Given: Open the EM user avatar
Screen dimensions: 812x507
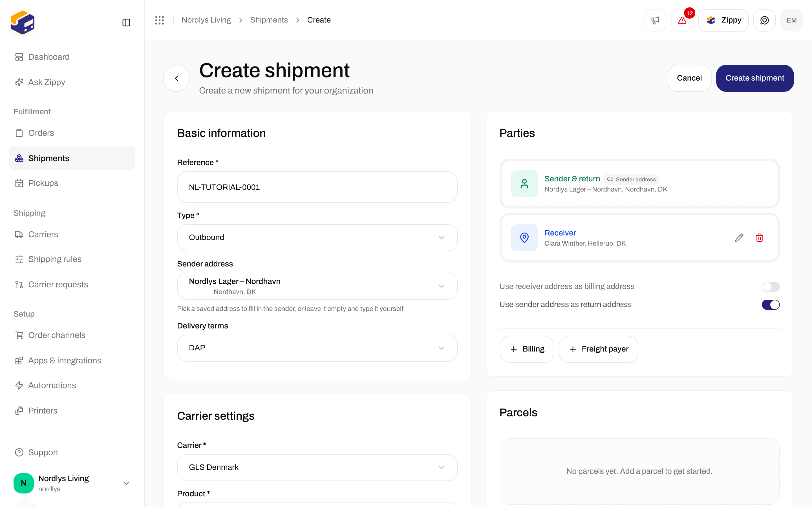Looking at the screenshot, I should tap(791, 20).
